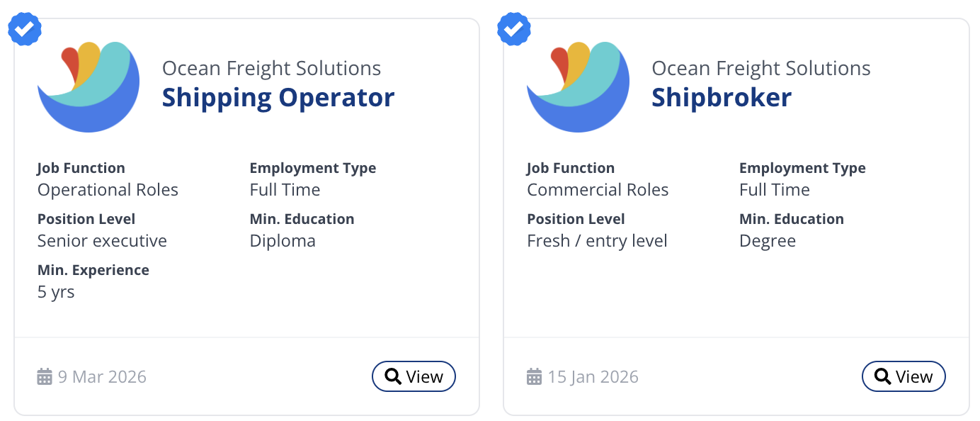Image resolution: width=980 pixels, height=421 pixels.
Task: Click the verified badge on Shipping Operator card
Action: click(x=24, y=29)
